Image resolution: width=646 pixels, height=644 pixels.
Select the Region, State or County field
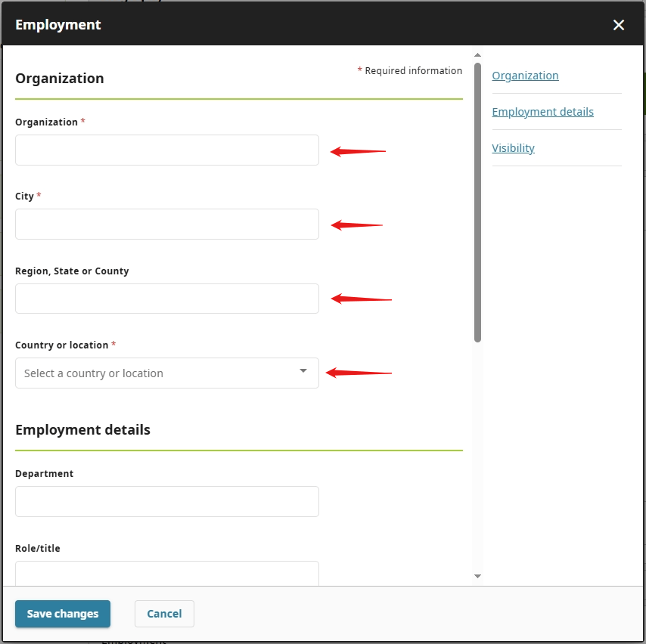pyautogui.click(x=167, y=299)
